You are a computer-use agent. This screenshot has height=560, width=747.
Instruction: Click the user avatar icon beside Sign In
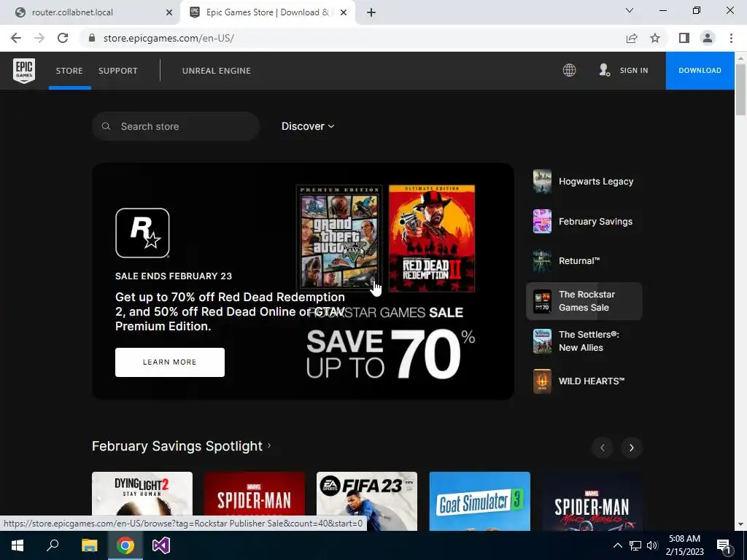605,71
